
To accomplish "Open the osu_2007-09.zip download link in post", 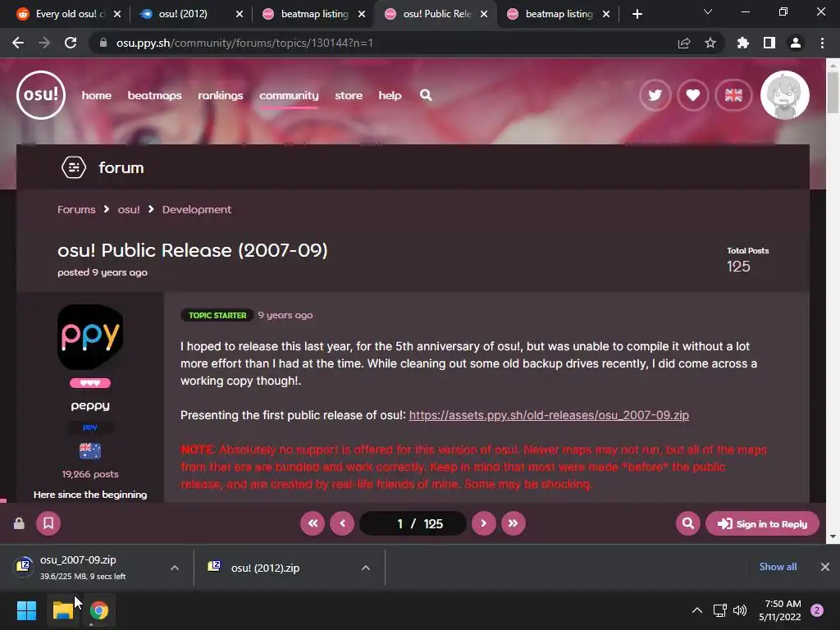I will pos(549,415).
